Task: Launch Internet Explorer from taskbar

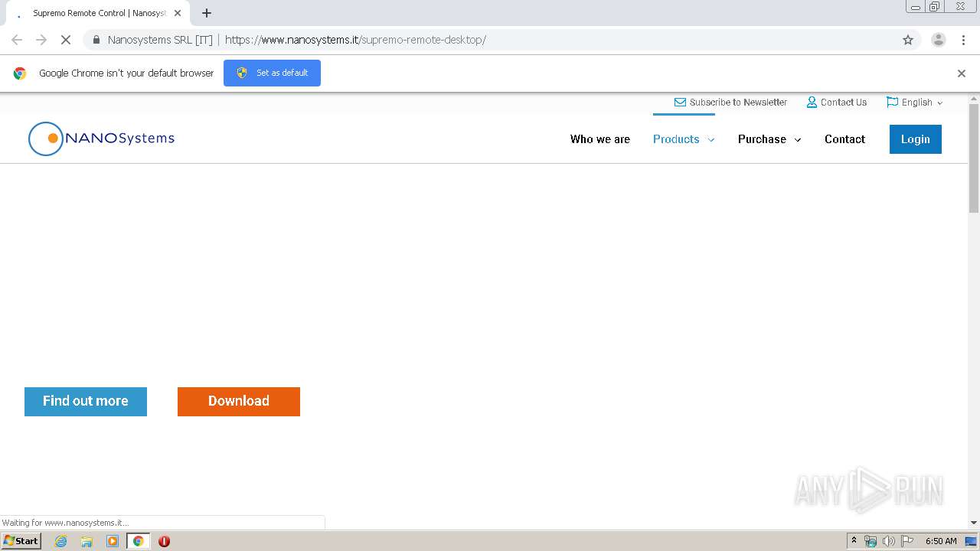Action: tap(61, 541)
